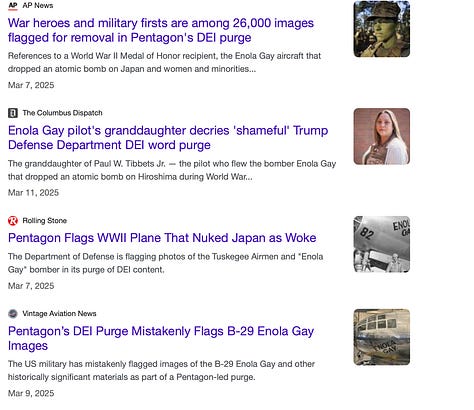The width and height of the screenshot is (474, 410).
Task: Open 'Pentagon's DEI Purge Mistakenly Flags' headline
Action: (x=161, y=338)
